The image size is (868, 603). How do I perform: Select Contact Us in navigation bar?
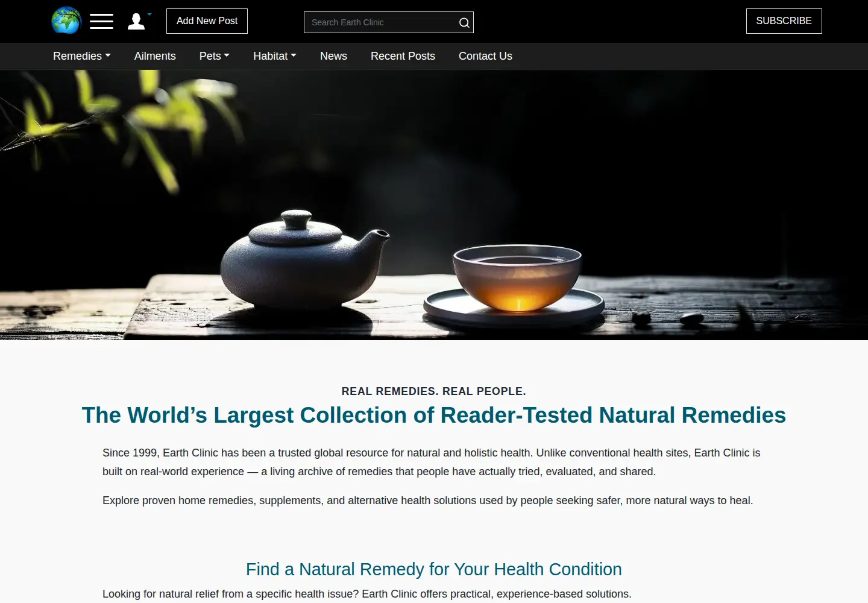(x=485, y=56)
